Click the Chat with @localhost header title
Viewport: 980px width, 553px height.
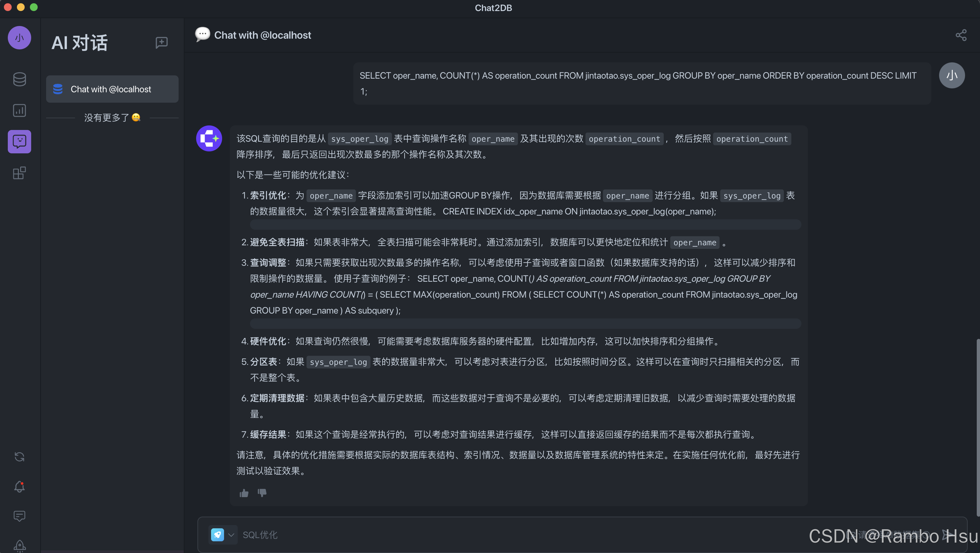tap(262, 35)
